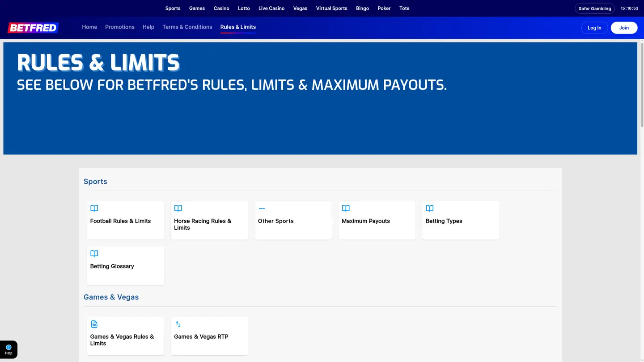This screenshot has width=644, height=362.
Task: Open Games & Vegas Rules & Limits
Action: point(125,336)
